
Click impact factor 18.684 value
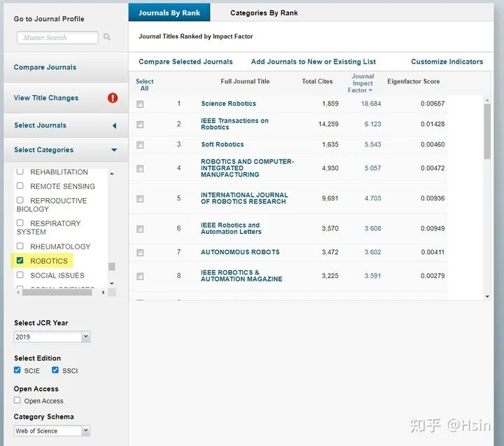pos(371,104)
